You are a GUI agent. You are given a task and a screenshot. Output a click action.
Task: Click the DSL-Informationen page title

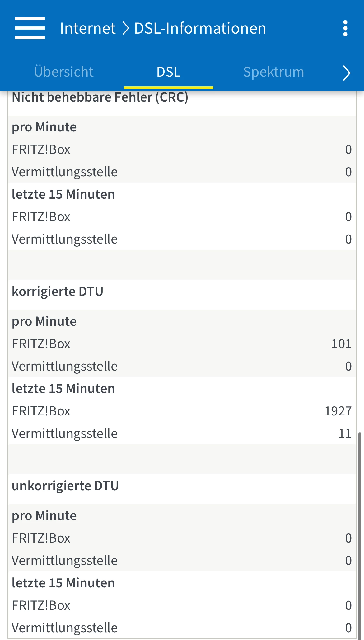coord(200,28)
